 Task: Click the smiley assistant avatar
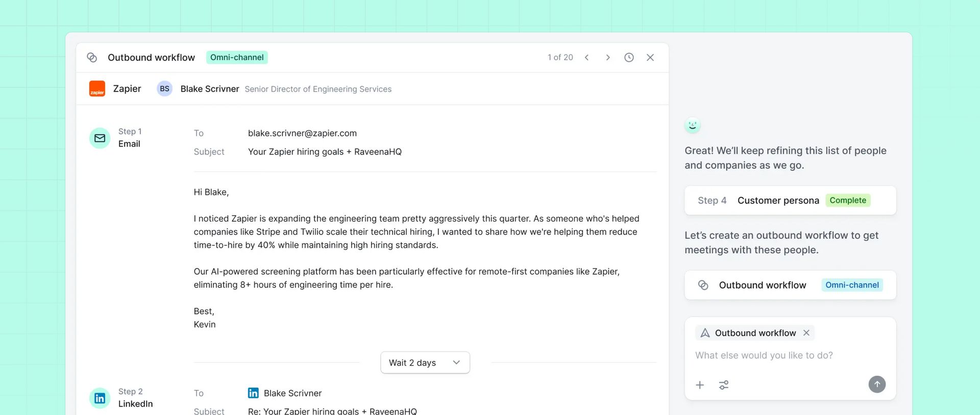pos(693,125)
